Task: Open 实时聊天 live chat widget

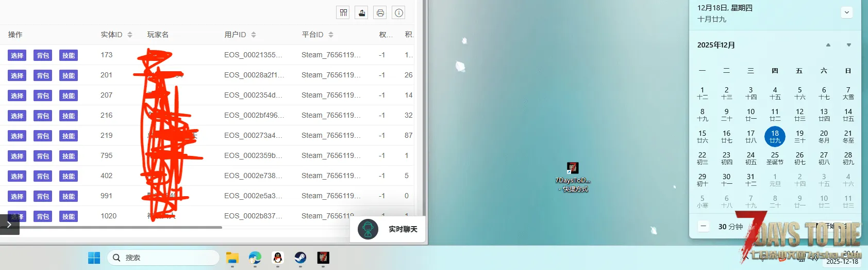Action: 388,229
